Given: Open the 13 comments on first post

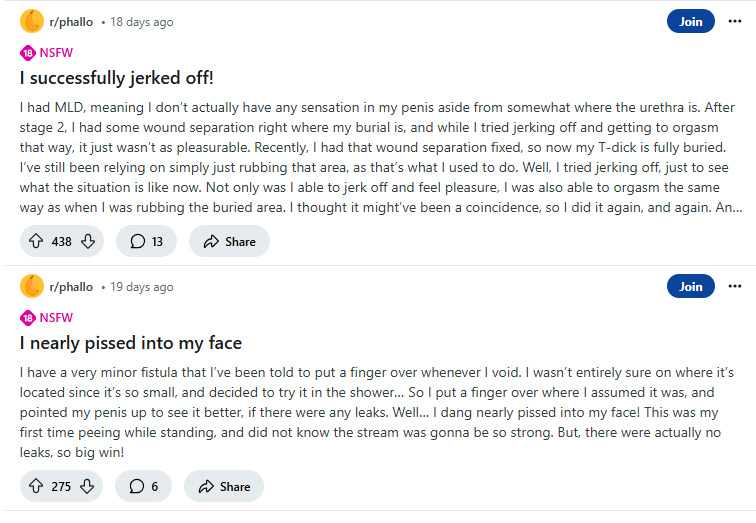Looking at the screenshot, I should [x=146, y=241].
